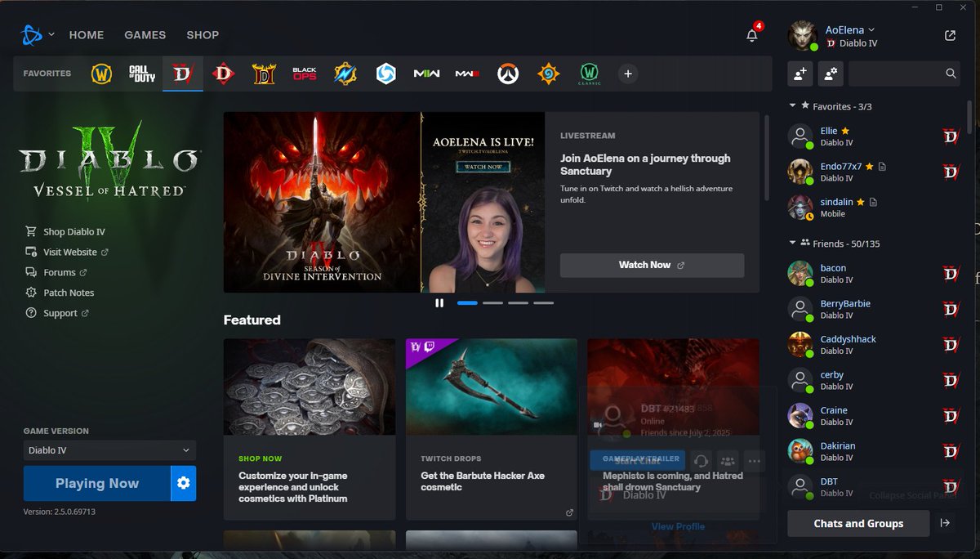The width and height of the screenshot is (980, 559).
Task: Open the Platinum cosmetics featured card
Action: click(310, 430)
